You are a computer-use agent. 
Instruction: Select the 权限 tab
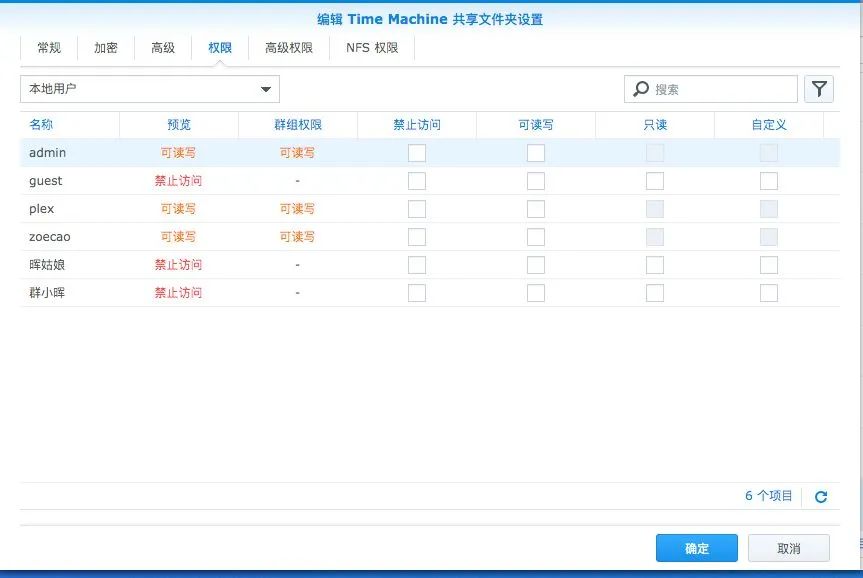click(x=220, y=48)
